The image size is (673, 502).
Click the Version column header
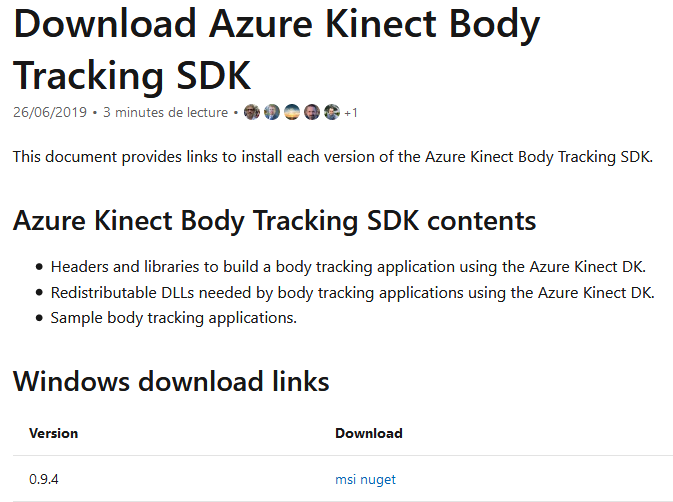[x=53, y=434]
